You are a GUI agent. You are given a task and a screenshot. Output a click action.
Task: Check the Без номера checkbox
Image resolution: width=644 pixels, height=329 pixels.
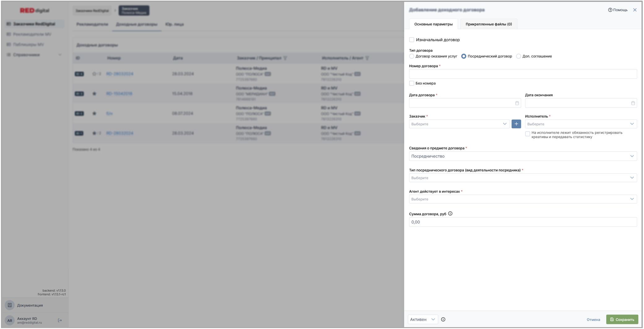pos(411,83)
